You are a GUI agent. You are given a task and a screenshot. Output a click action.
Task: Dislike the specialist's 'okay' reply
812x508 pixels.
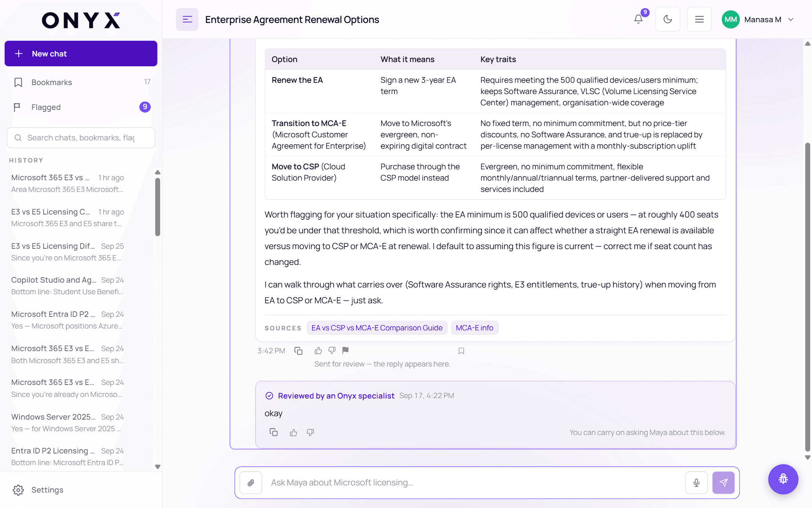click(x=310, y=433)
